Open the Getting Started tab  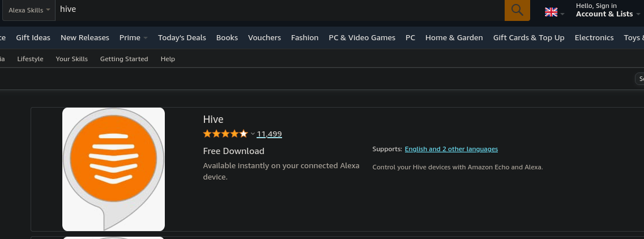124,59
